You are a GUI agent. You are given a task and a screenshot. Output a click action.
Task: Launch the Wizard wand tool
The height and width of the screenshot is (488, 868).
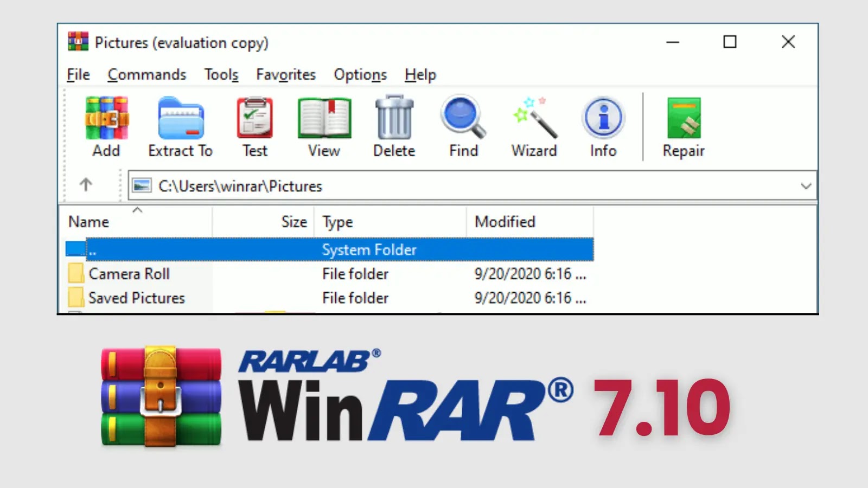tap(534, 127)
